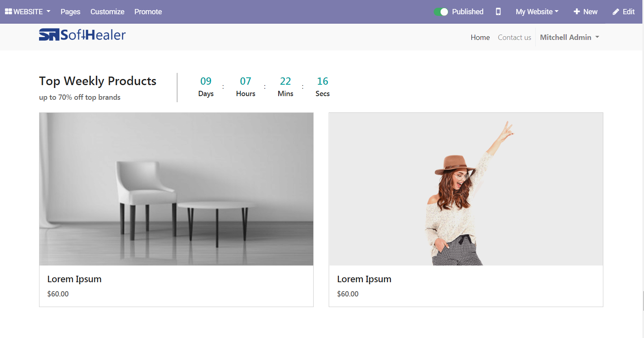The width and height of the screenshot is (644, 338).
Task: Expand the My Website dropdown
Action: click(537, 12)
